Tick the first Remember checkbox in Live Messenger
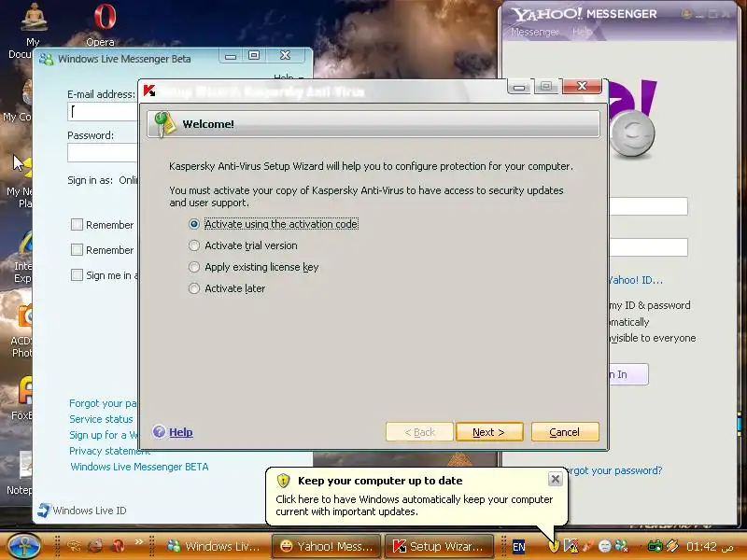747x560 pixels. click(x=77, y=225)
